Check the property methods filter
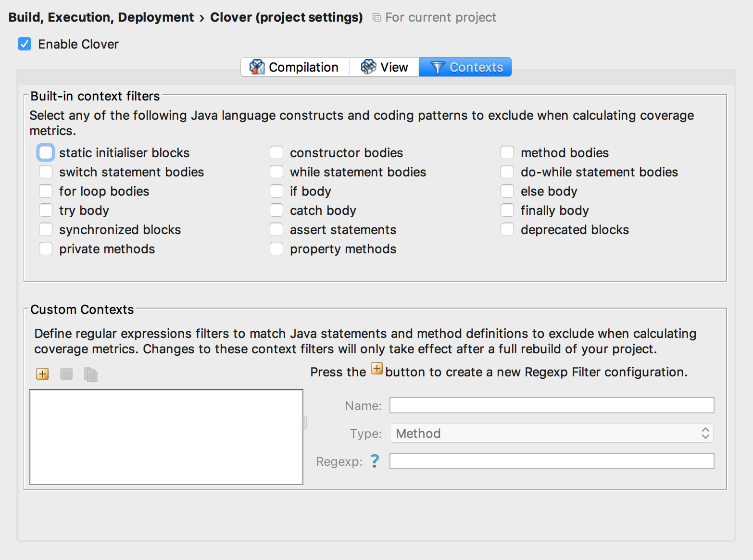 pyautogui.click(x=276, y=249)
